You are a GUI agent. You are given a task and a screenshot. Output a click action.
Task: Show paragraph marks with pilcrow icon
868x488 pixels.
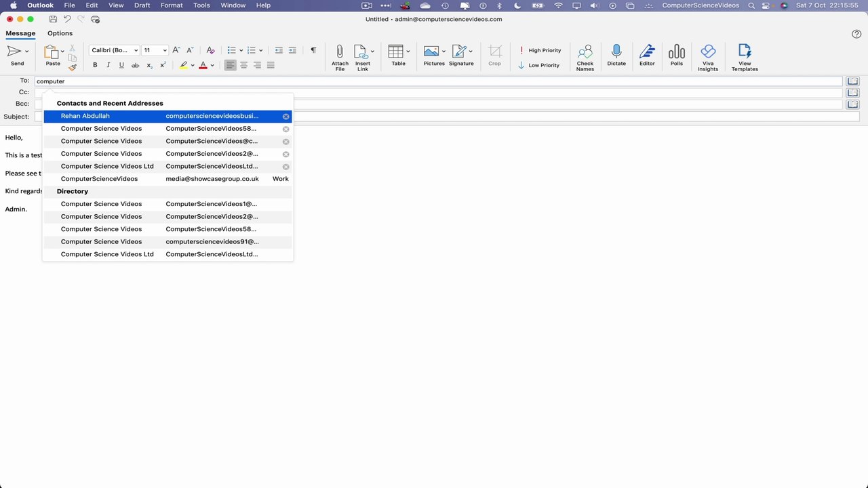[x=313, y=50]
